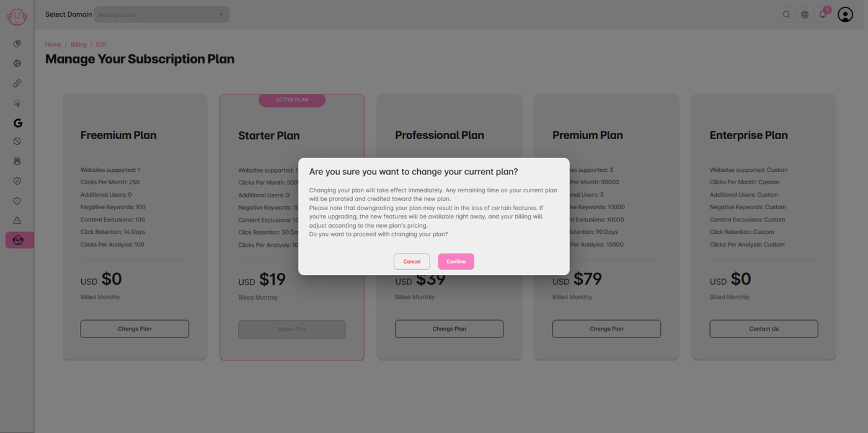Cancel the plan change dialog
The width and height of the screenshot is (868, 433).
(x=412, y=262)
